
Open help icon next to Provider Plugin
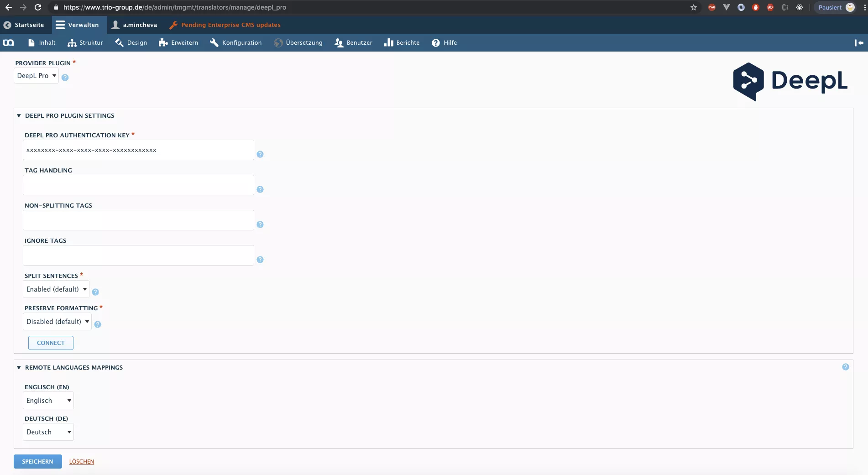click(65, 78)
